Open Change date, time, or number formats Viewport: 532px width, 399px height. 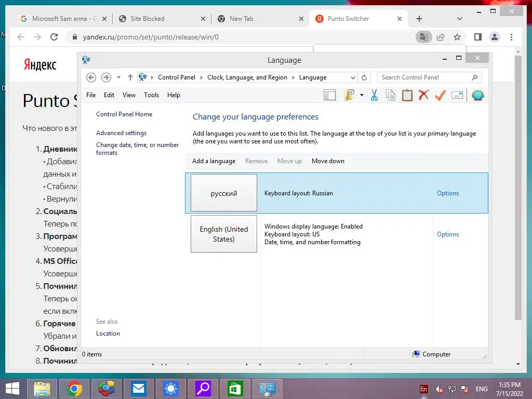(137, 149)
